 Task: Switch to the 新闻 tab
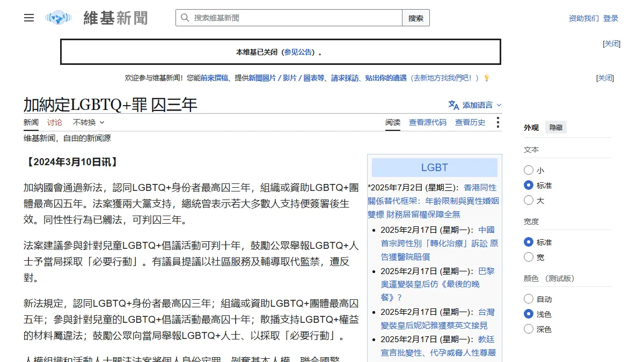(x=31, y=122)
